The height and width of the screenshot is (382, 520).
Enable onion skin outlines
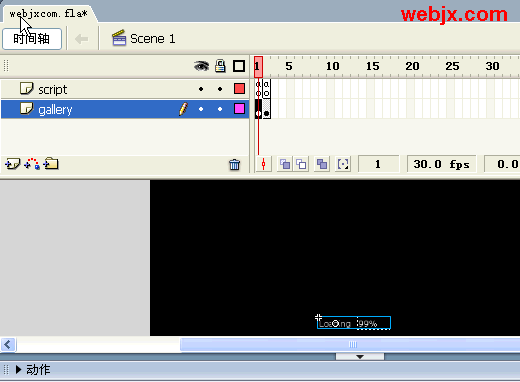tap(301, 164)
